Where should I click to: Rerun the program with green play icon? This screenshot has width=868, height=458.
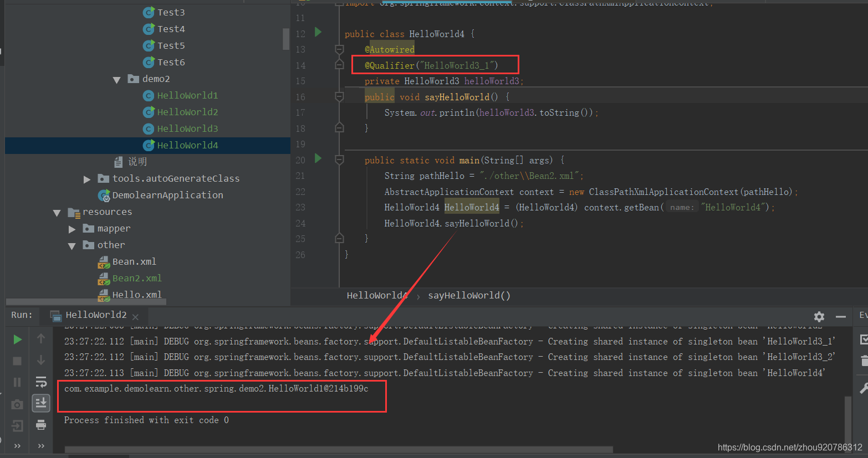tap(18, 339)
